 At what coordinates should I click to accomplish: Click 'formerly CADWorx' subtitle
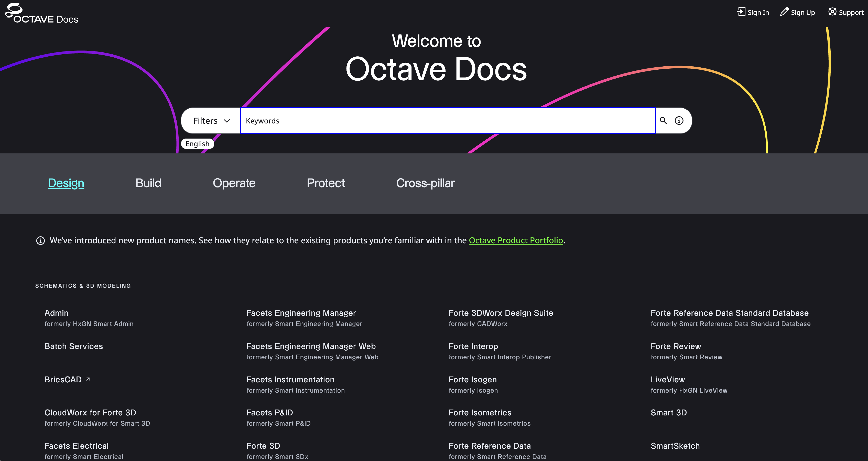click(x=478, y=324)
